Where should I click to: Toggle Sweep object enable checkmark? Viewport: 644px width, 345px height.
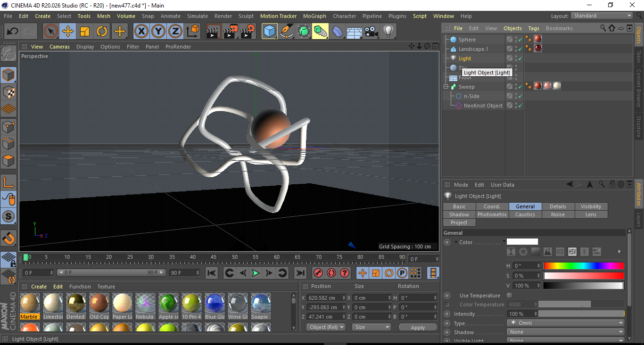(x=520, y=87)
